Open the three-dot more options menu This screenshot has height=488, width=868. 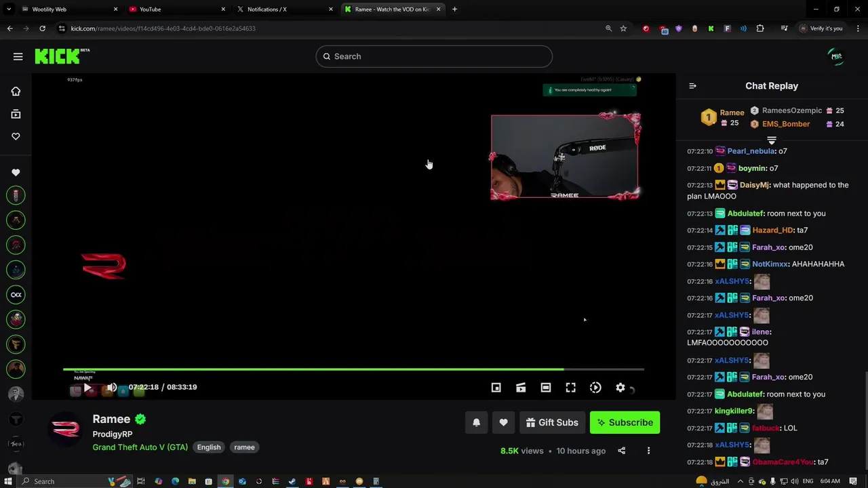[648, 451]
